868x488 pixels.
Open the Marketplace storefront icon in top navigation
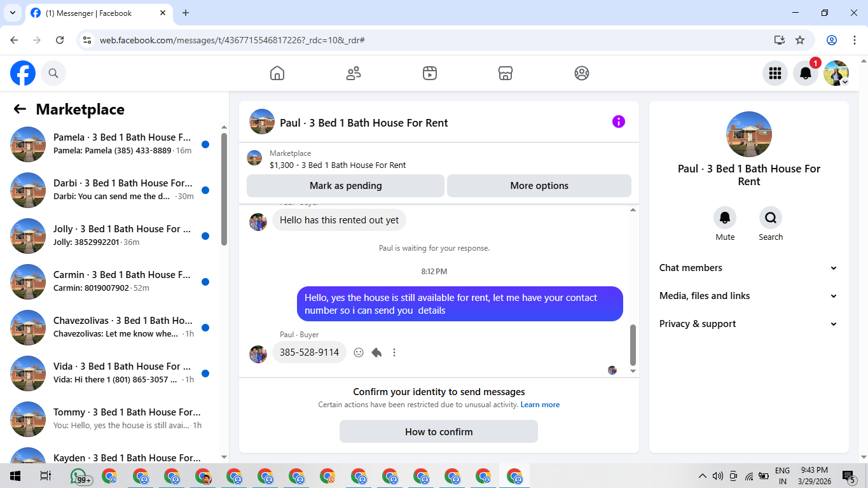coord(506,73)
